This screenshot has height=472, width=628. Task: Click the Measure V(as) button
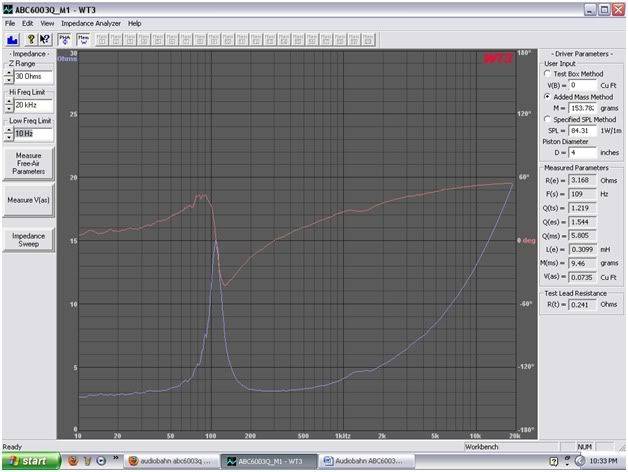tap(28, 200)
